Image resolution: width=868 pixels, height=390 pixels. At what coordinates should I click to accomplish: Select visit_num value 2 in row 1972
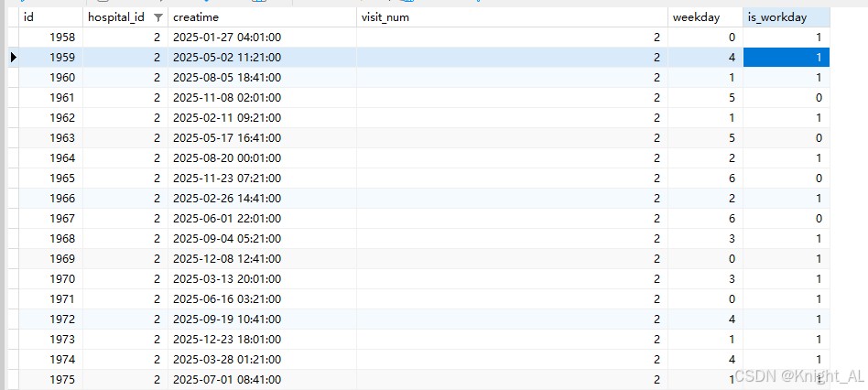point(512,320)
